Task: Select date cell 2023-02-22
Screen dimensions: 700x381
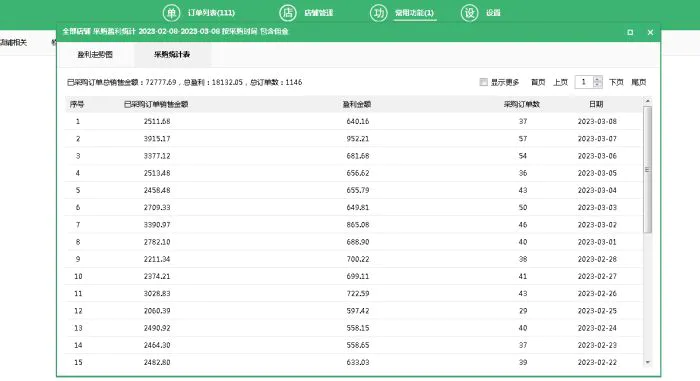Action: tap(597, 362)
